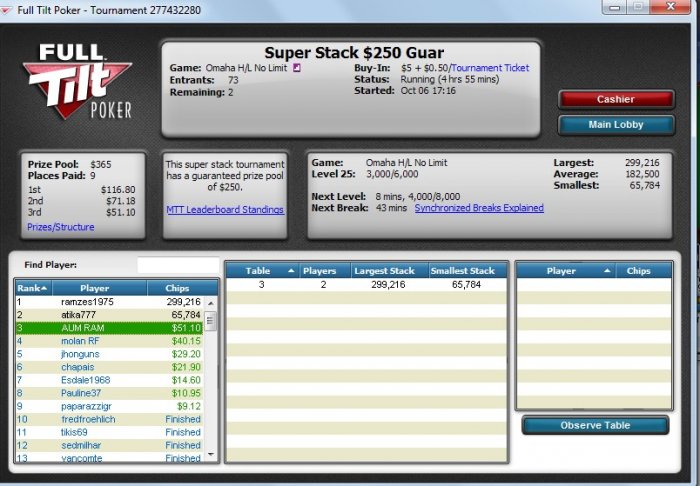Select player paparazzigr row

109,406
